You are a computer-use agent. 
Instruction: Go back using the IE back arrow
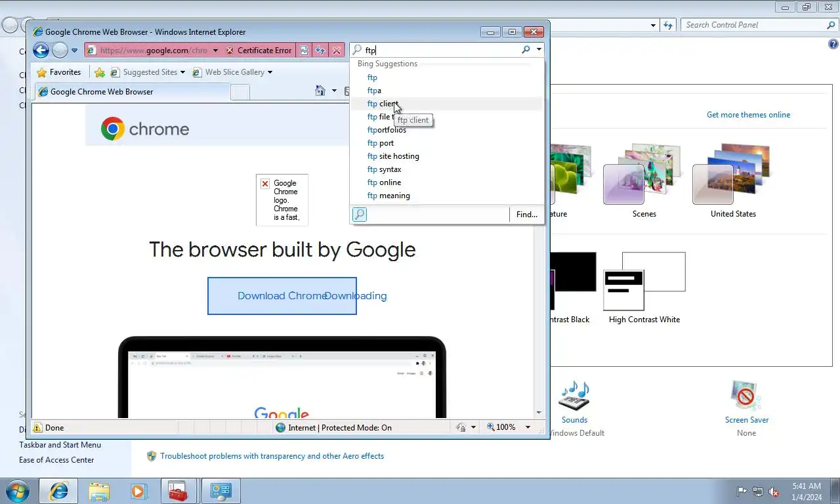(41, 50)
